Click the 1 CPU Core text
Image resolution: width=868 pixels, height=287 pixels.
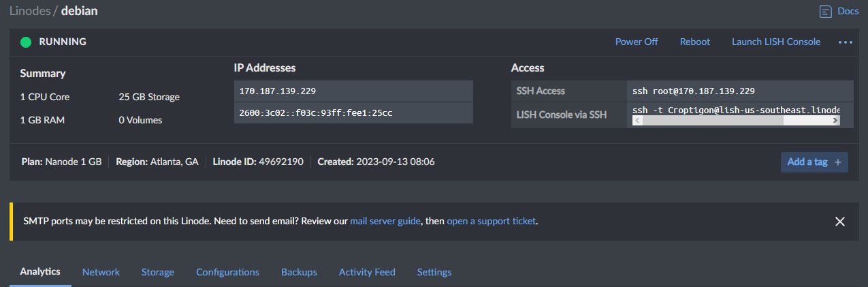click(45, 97)
